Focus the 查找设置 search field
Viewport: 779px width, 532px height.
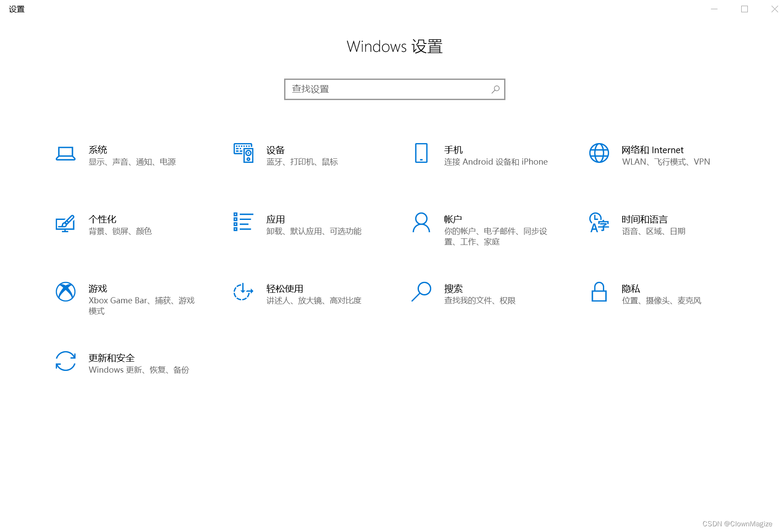point(394,90)
